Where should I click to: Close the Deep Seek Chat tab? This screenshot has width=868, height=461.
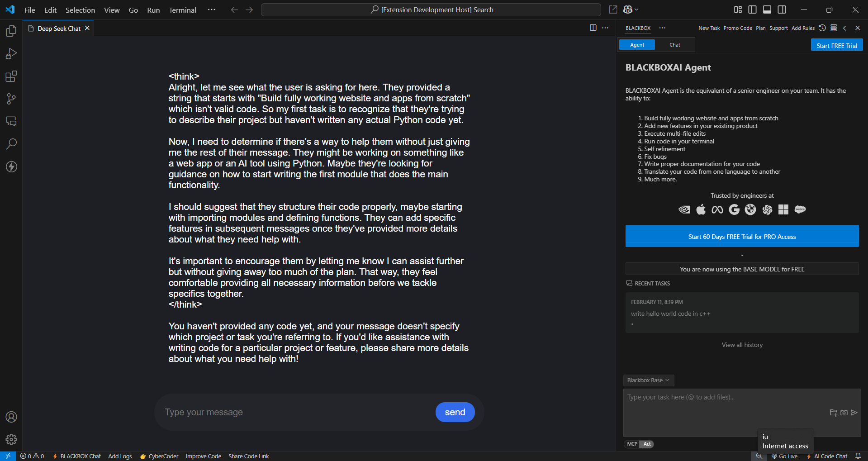87,28
